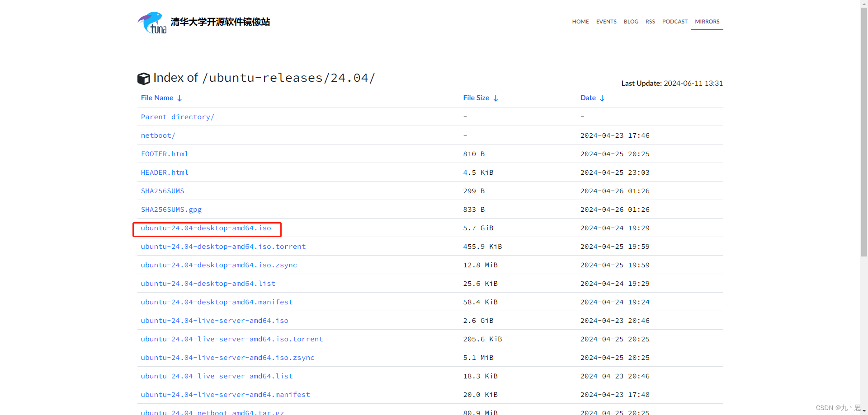Click the 2.6 GiB file size cell
868x415 pixels.
point(478,321)
